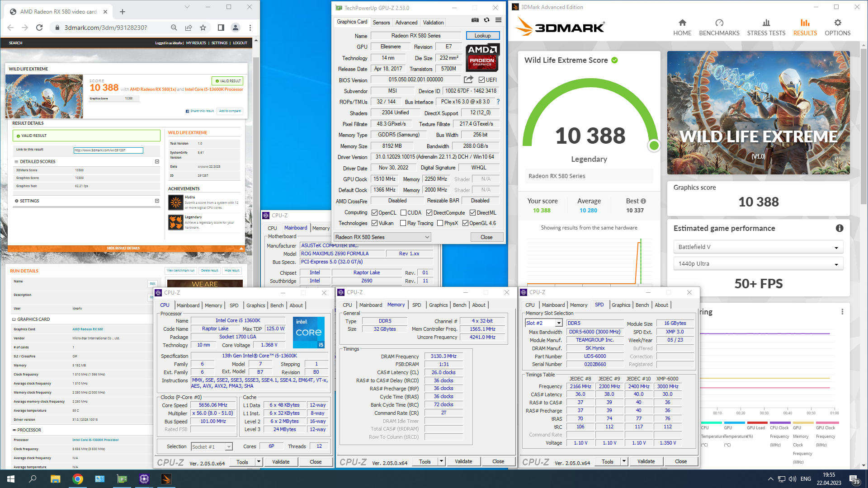Screen dimensions: 868x488
Task: Open the 1440p Ultra preset dropdown
Action: 758,264
